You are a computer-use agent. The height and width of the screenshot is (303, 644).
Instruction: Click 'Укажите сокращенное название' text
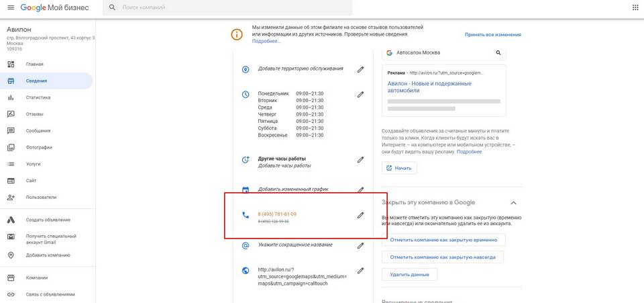295,245
